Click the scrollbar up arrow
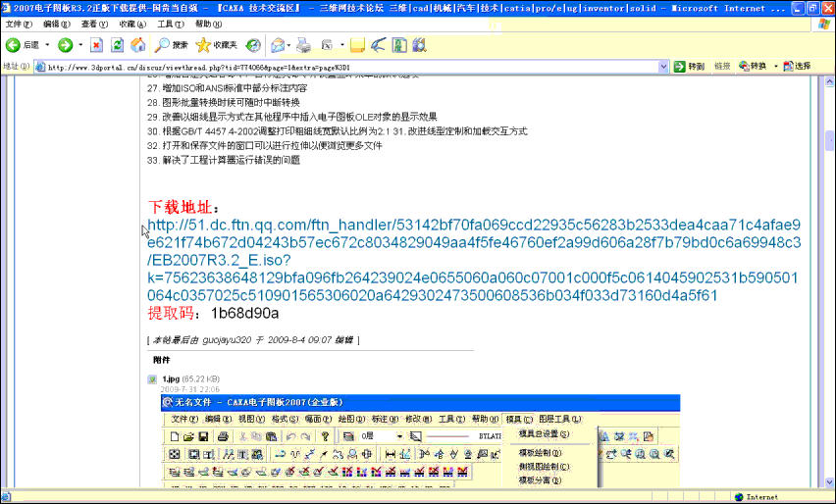Screen dimensions: 836x504 [829, 81]
